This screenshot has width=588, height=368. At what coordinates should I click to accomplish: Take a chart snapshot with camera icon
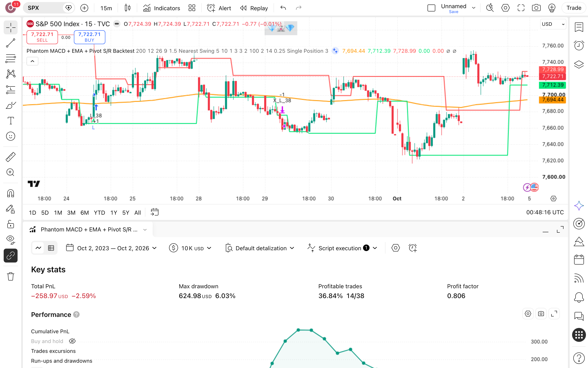(x=536, y=8)
